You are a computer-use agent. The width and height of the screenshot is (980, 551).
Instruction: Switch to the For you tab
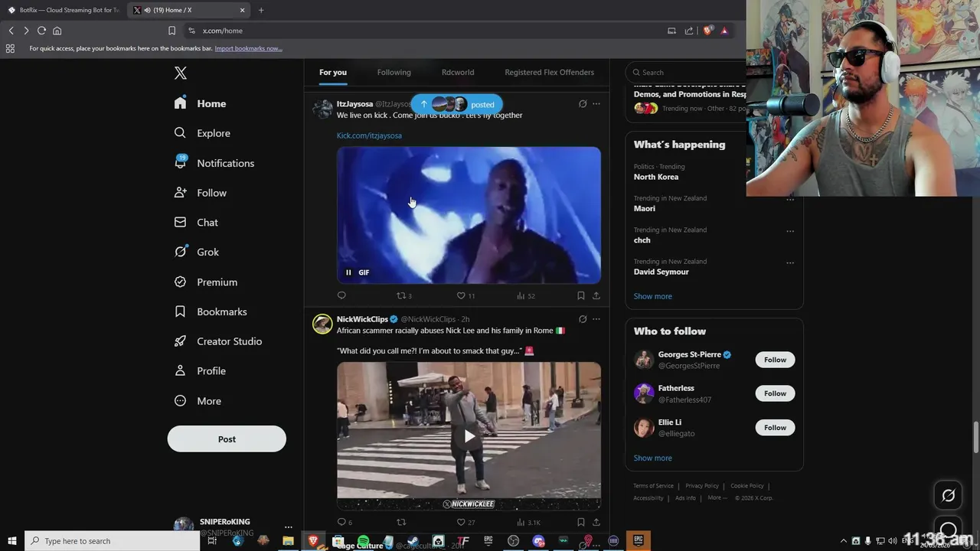[x=333, y=73]
